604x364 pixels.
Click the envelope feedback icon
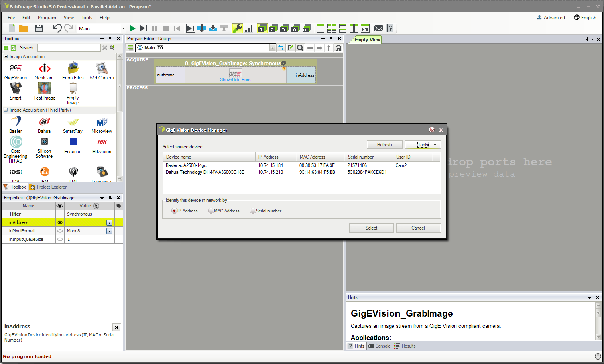tap(379, 28)
